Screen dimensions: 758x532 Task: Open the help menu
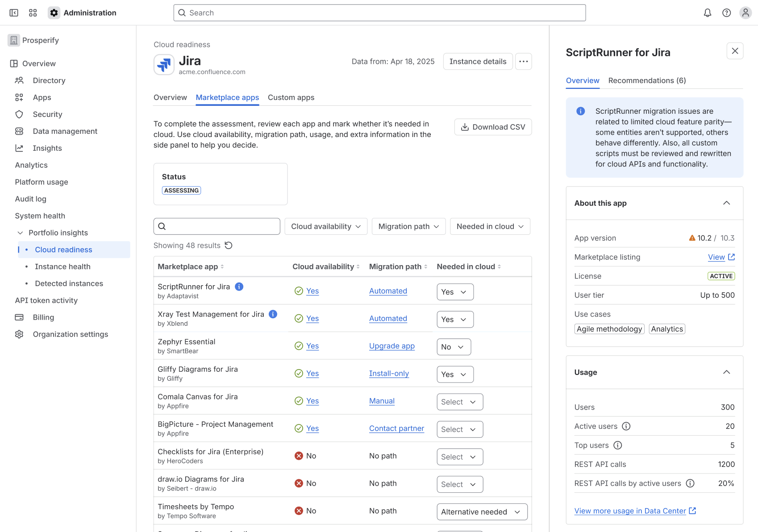[726, 12]
